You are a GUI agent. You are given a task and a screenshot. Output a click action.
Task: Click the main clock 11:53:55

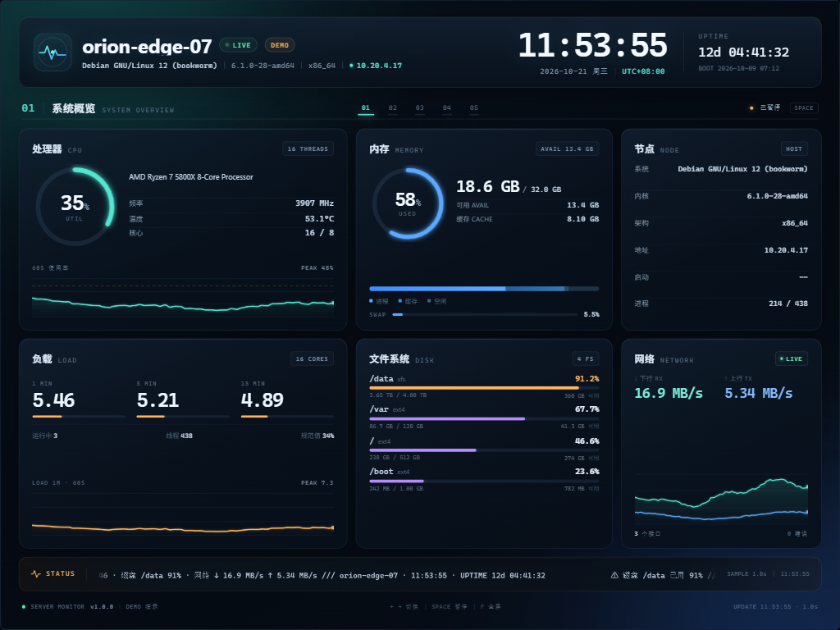click(593, 45)
